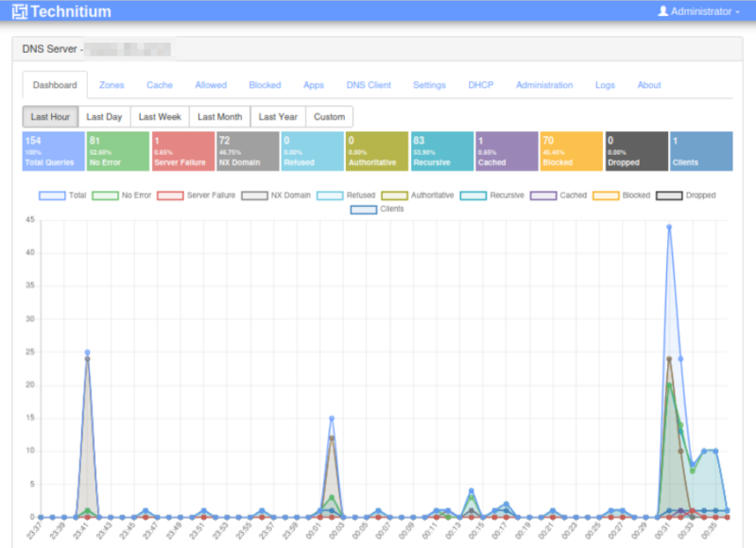Switch to the Zones tab
Viewport: 756px width, 548px height.
[x=112, y=84]
